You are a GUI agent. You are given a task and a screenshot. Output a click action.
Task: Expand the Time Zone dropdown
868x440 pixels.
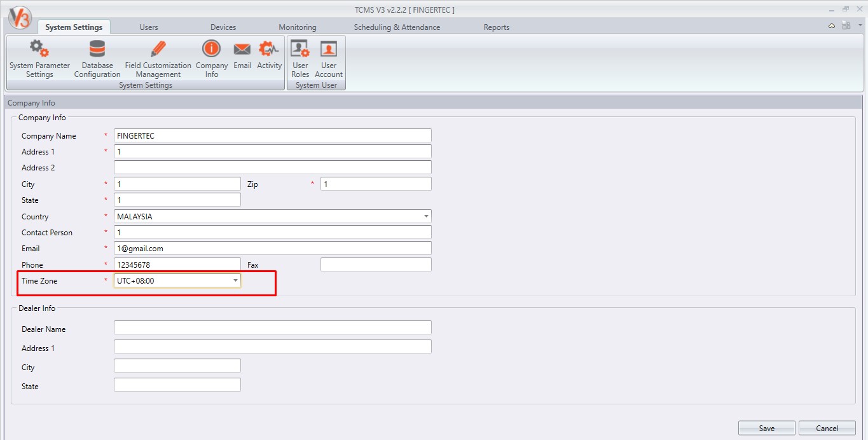tap(235, 280)
